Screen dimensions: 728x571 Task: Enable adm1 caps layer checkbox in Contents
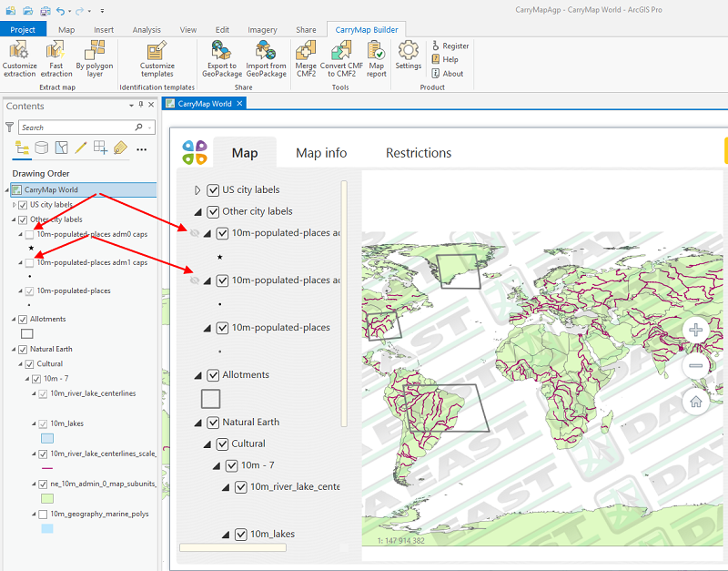pos(30,263)
